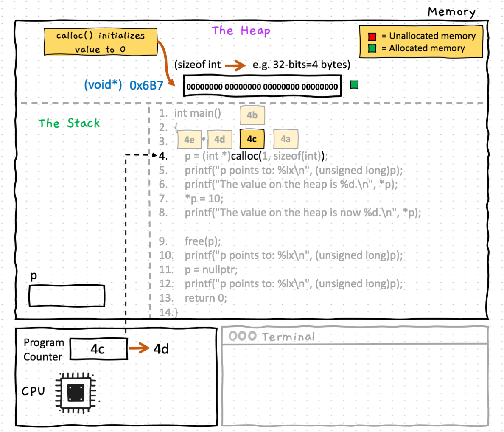
Task: Click the 'Program Counter' label
Action: 44,350
